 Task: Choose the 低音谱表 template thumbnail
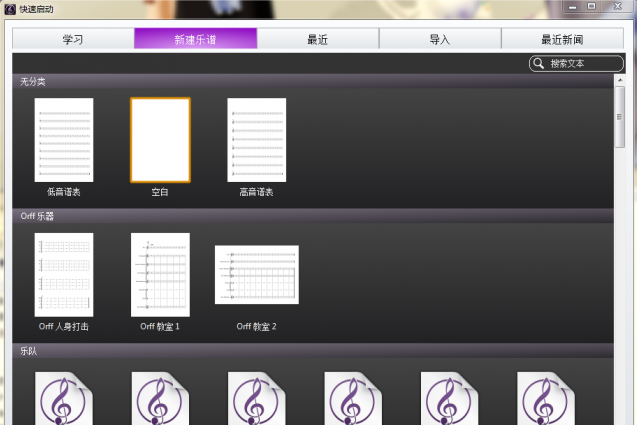click(64, 140)
